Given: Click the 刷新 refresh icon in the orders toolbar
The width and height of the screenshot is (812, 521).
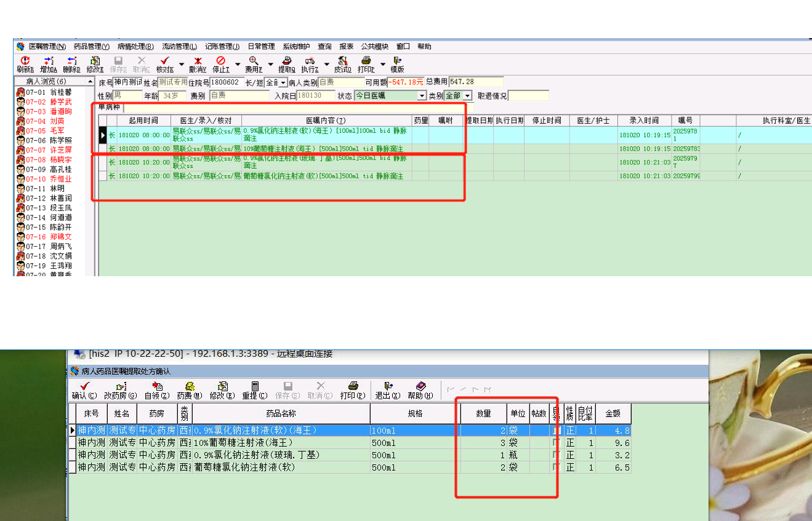Looking at the screenshot, I should tap(25, 60).
